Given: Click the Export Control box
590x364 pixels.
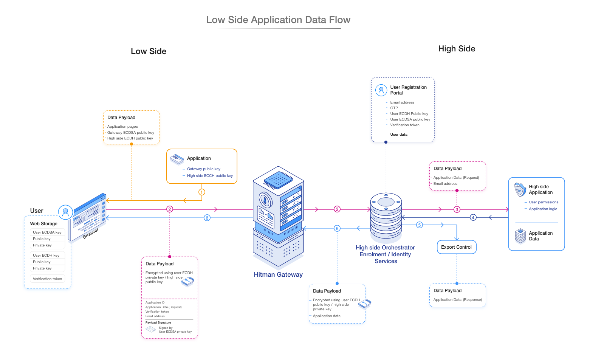Looking at the screenshot, I should (x=456, y=247).
